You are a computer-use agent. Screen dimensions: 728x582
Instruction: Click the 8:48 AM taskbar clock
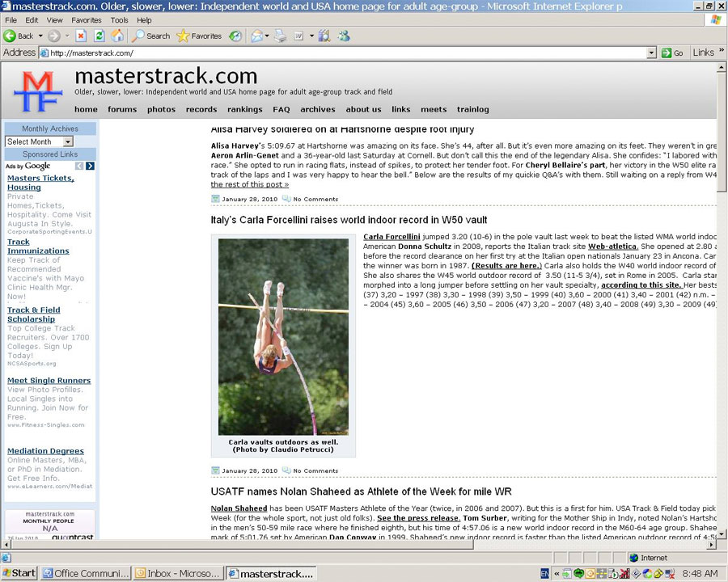point(700,574)
